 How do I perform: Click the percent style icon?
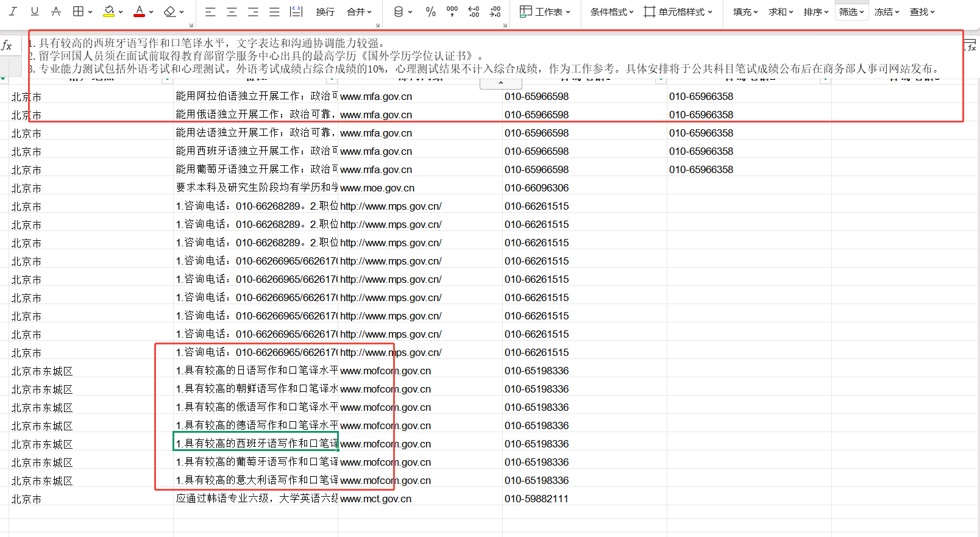[x=431, y=12]
